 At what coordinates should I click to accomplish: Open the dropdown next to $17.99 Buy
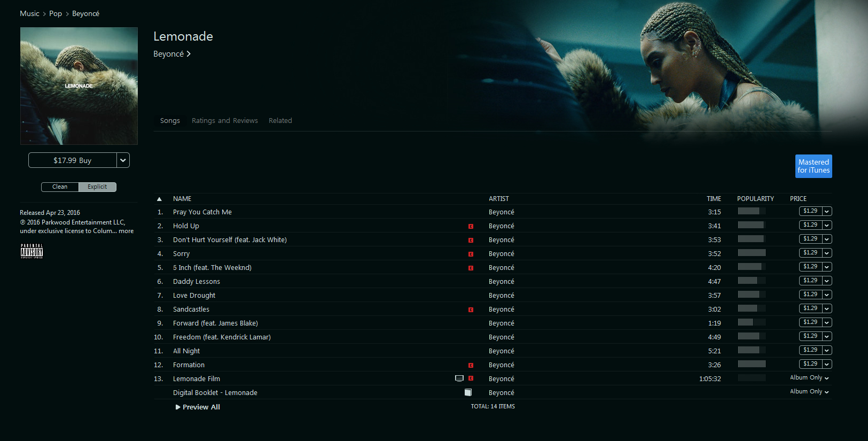pos(123,160)
